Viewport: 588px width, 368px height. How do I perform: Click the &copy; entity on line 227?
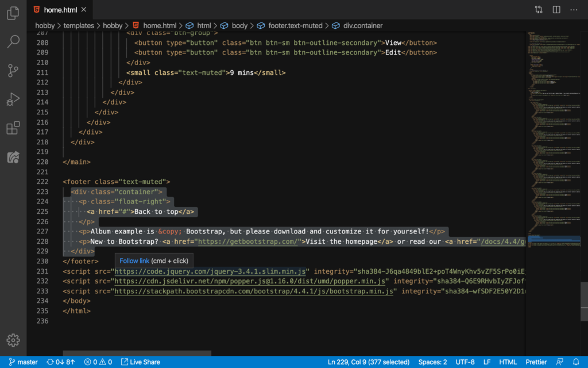click(x=170, y=232)
